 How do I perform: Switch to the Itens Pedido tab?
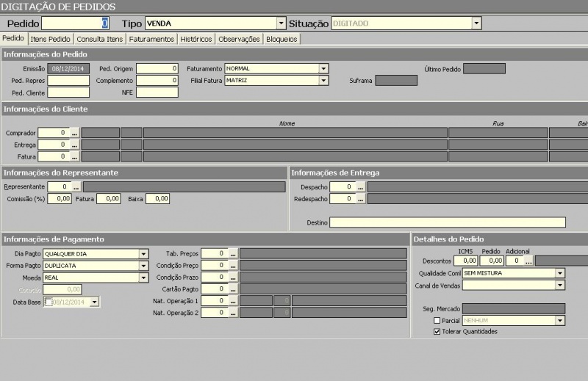(51, 39)
